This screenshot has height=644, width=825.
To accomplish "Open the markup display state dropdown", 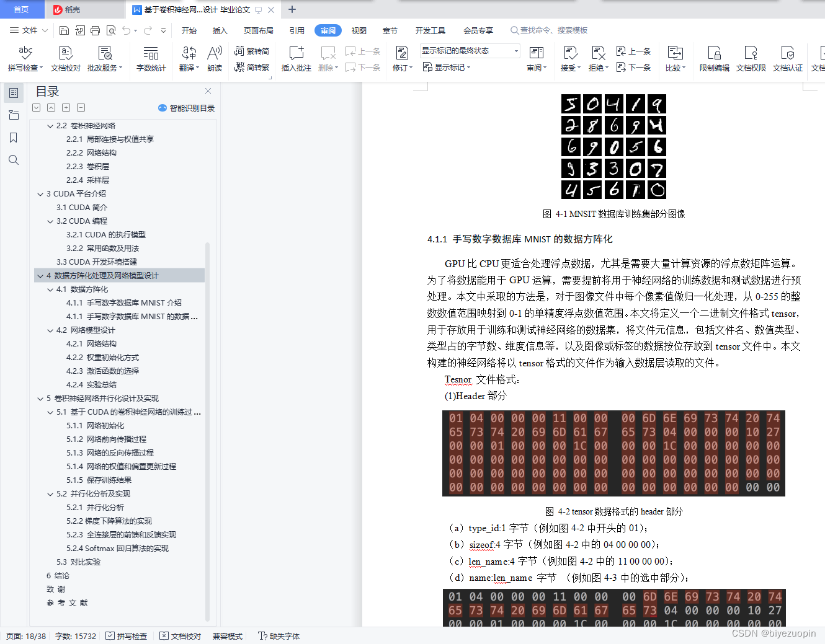I will click(x=470, y=51).
